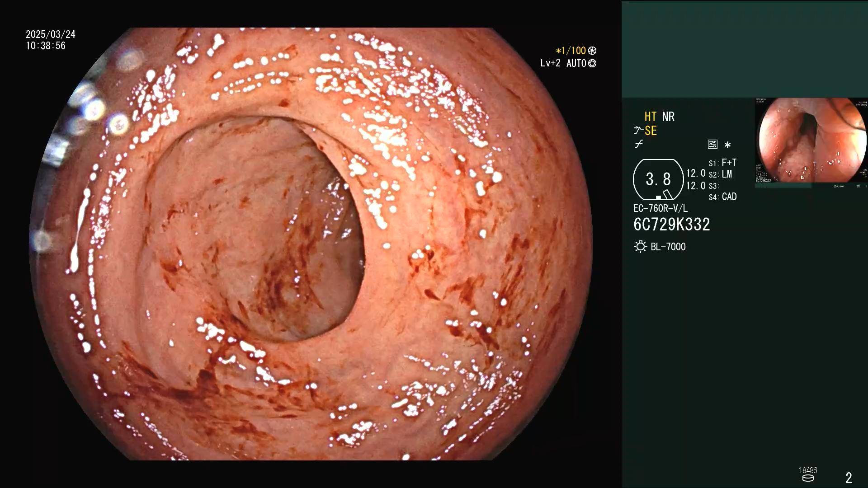Click the main endoscopic live image
This screenshot has width=868, height=488.
(x=311, y=244)
